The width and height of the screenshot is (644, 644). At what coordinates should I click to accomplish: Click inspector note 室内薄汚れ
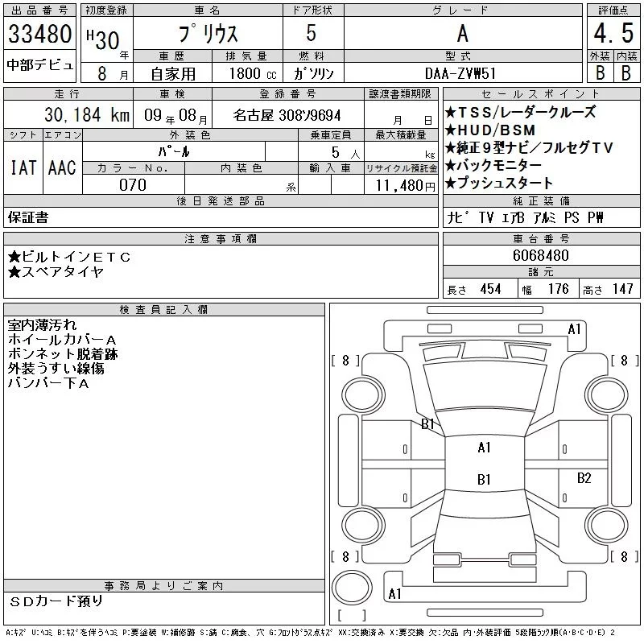coord(43,325)
